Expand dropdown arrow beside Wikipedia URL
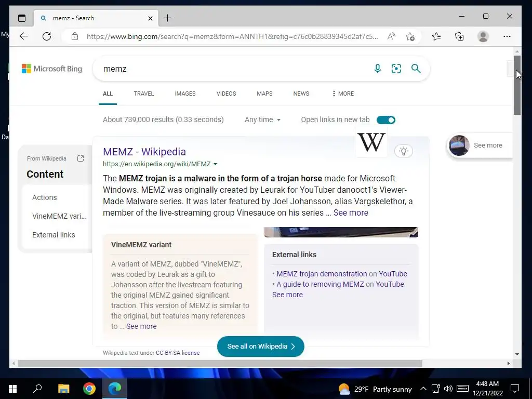532x399 pixels. (215, 164)
